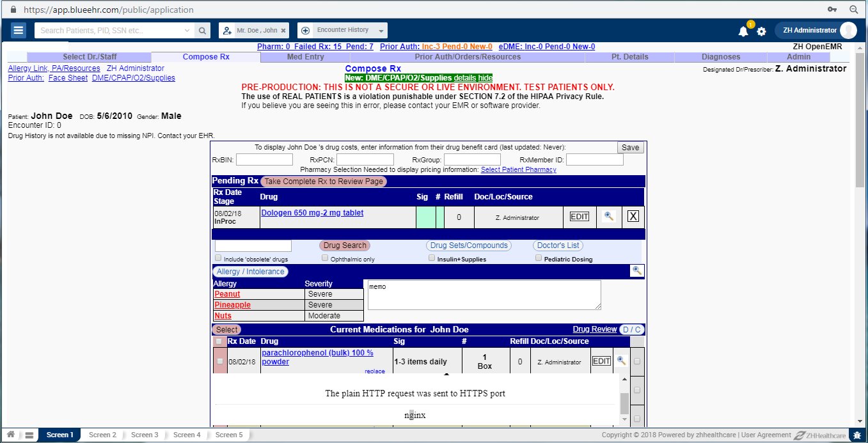Open the Select Patient Pharmacy link
This screenshot has height=443, width=868.
(x=518, y=169)
